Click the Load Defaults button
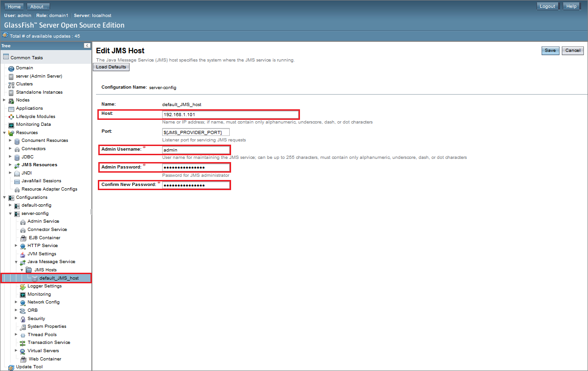The height and width of the screenshot is (371, 588). [111, 67]
